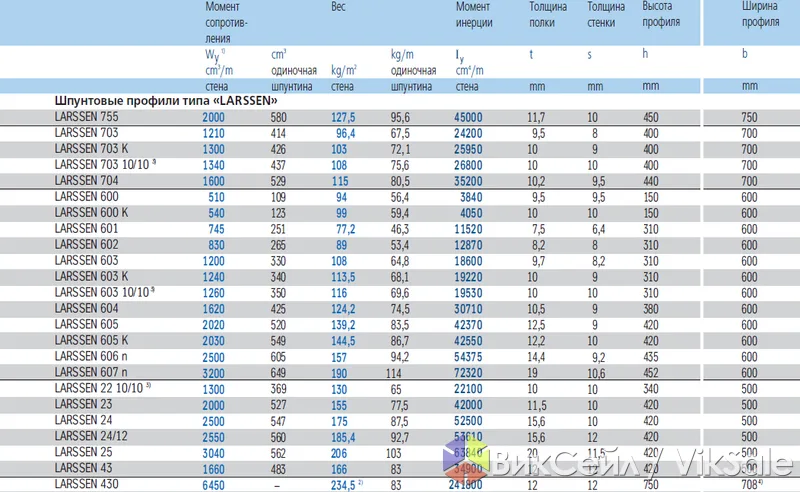Click the column header Момент инерции
This screenshot has width=800, height=492.
point(474,15)
